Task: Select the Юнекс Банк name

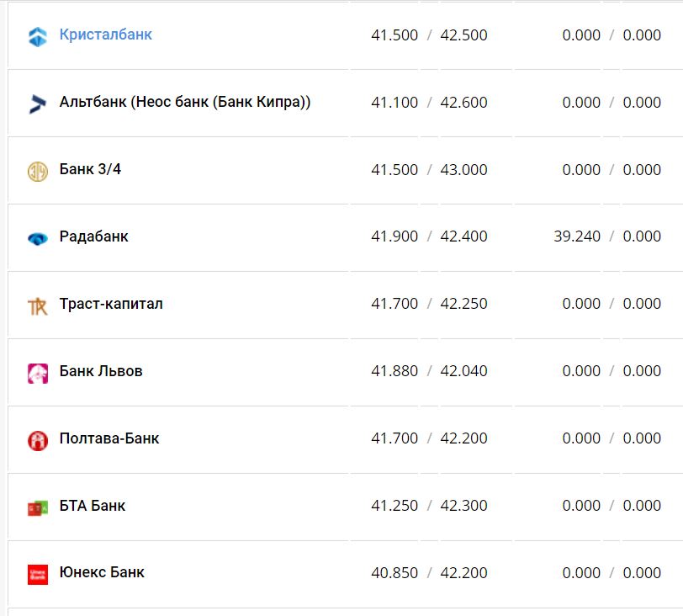Action: click(x=102, y=572)
